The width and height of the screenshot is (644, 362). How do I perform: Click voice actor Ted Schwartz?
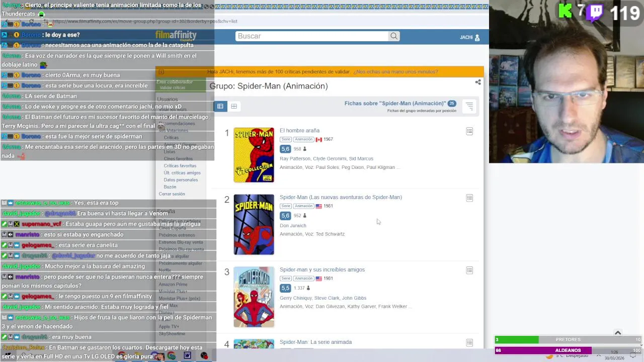(330, 234)
